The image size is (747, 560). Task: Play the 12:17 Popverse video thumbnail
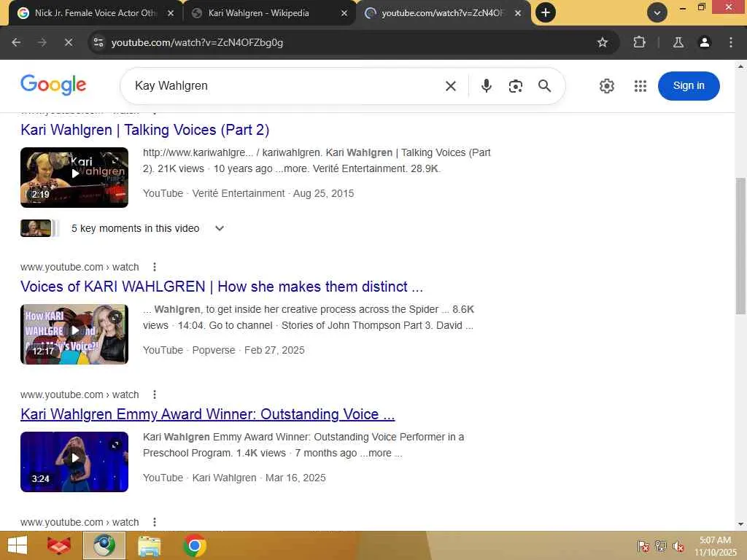point(74,334)
